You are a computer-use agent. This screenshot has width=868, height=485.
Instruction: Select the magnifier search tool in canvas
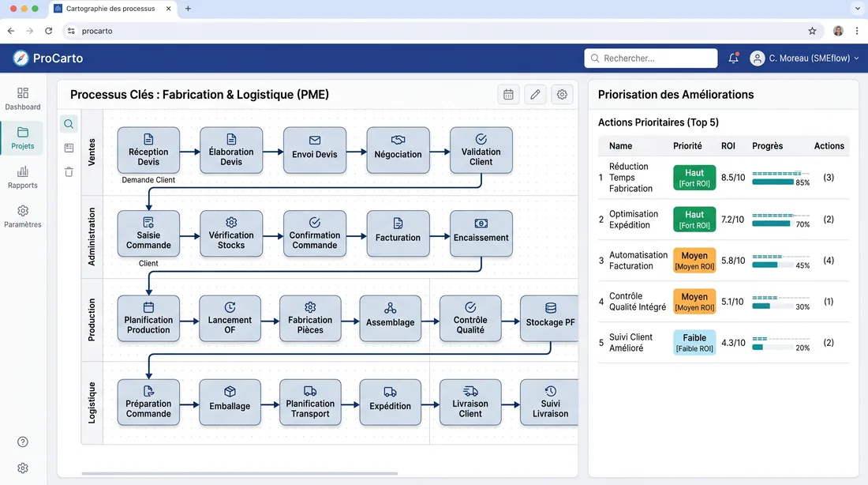[69, 124]
